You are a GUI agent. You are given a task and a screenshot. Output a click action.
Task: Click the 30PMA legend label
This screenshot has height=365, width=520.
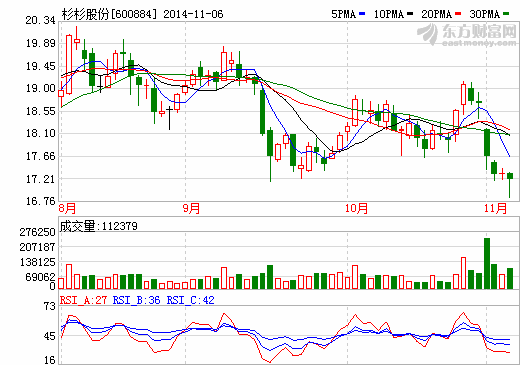(x=485, y=14)
